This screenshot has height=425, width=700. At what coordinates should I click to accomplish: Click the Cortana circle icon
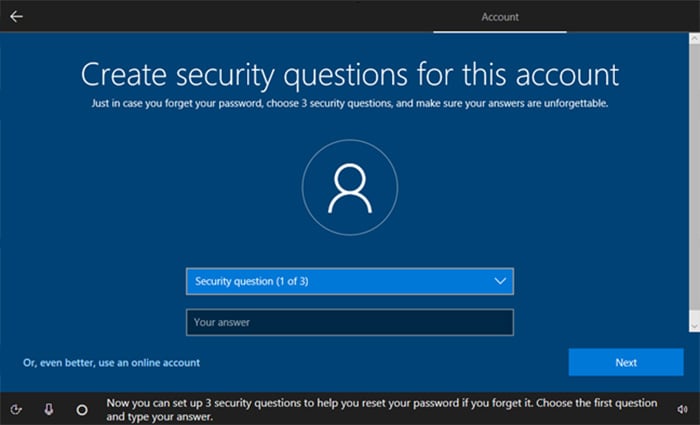click(82, 409)
